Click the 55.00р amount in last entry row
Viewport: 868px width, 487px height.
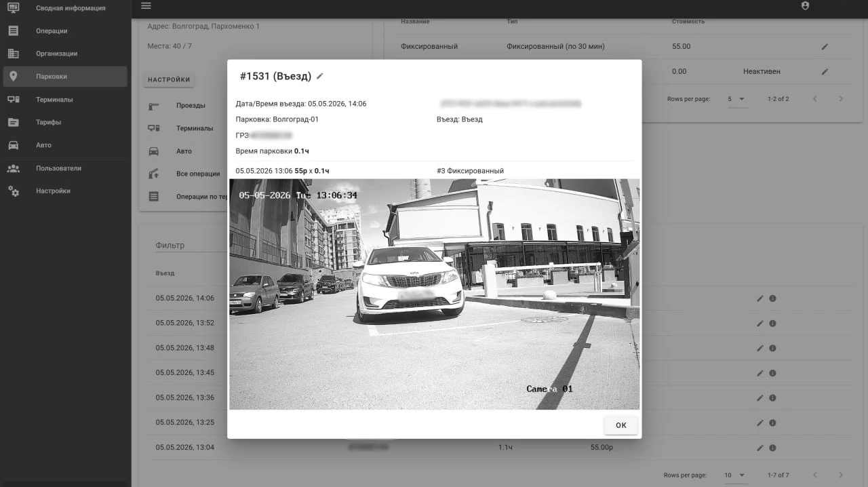[x=602, y=448]
